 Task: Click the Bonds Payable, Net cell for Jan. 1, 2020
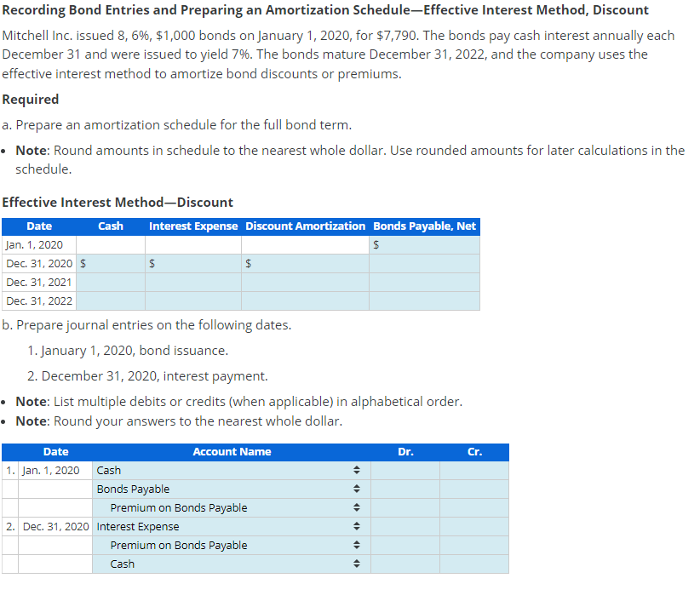pyautogui.click(x=424, y=244)
